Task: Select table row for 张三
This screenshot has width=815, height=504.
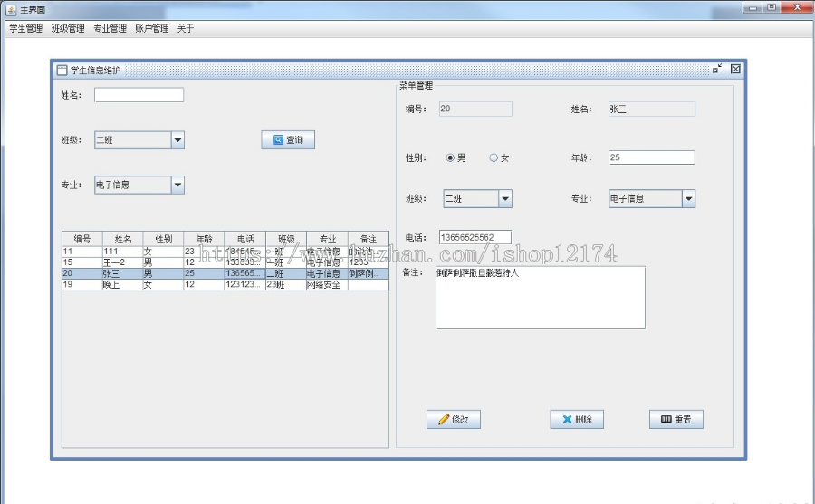Action: [x=225, y=273]
